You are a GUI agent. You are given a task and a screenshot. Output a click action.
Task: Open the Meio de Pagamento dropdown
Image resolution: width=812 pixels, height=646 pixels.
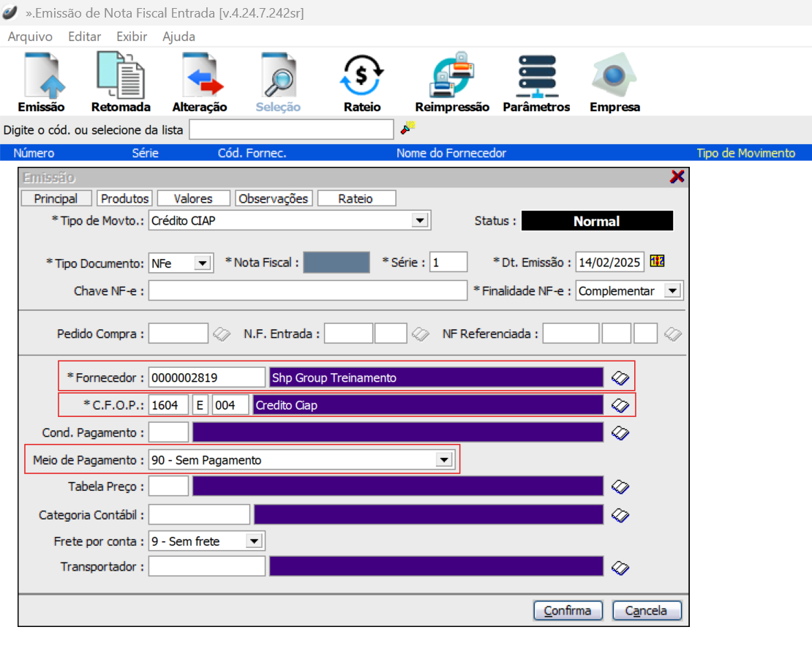tap(443, 460)
